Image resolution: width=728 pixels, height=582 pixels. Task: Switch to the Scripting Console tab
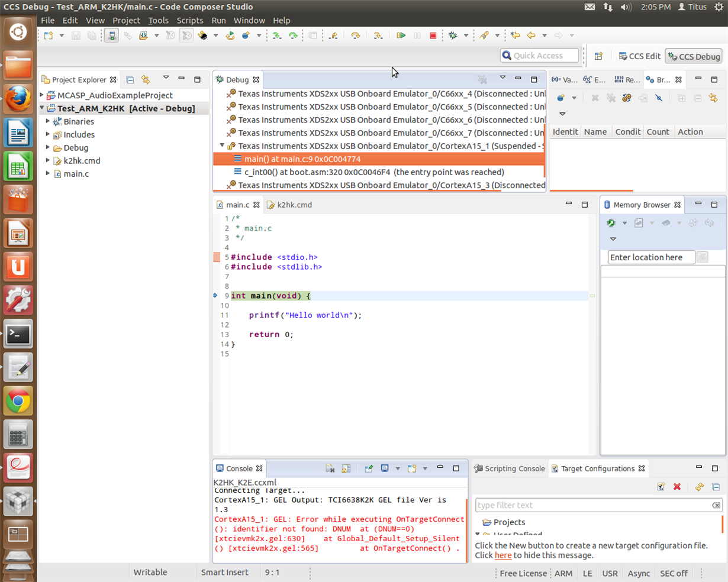point(510,468)
